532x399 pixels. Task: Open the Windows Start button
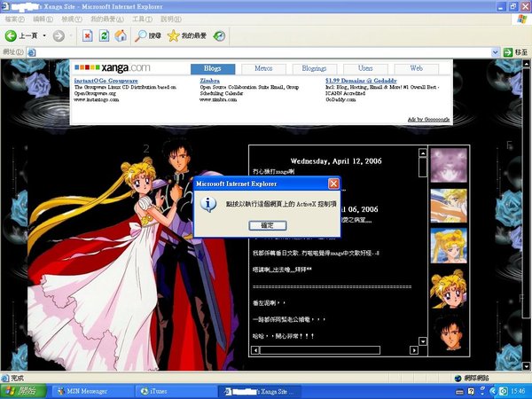pos(23,391)
